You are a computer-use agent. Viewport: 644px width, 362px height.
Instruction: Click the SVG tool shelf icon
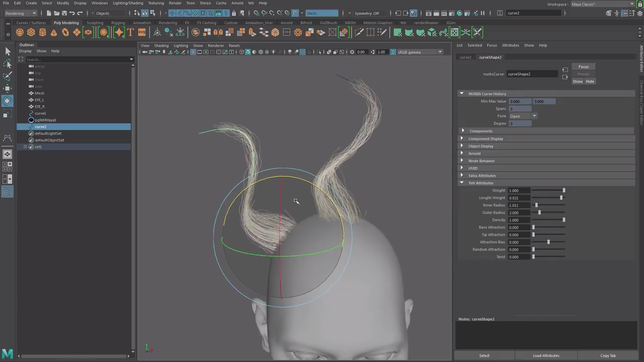(x=142, y=33)
